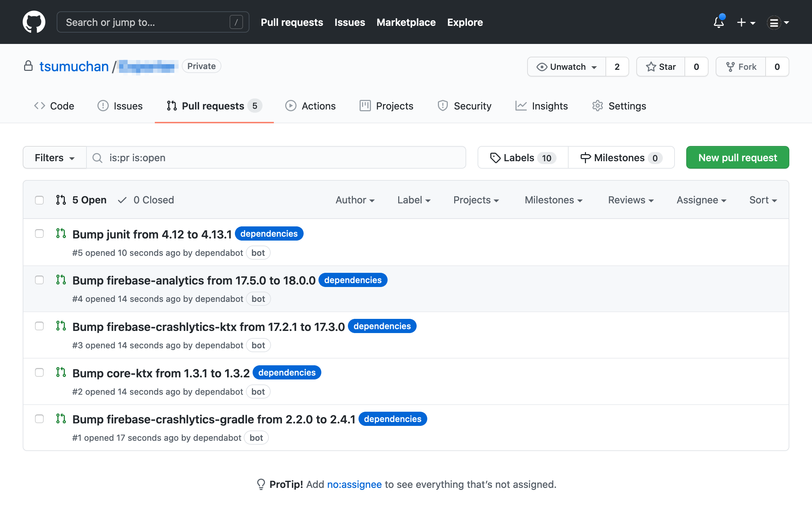Expand the Assignee filter dropdown

[701, 200]
